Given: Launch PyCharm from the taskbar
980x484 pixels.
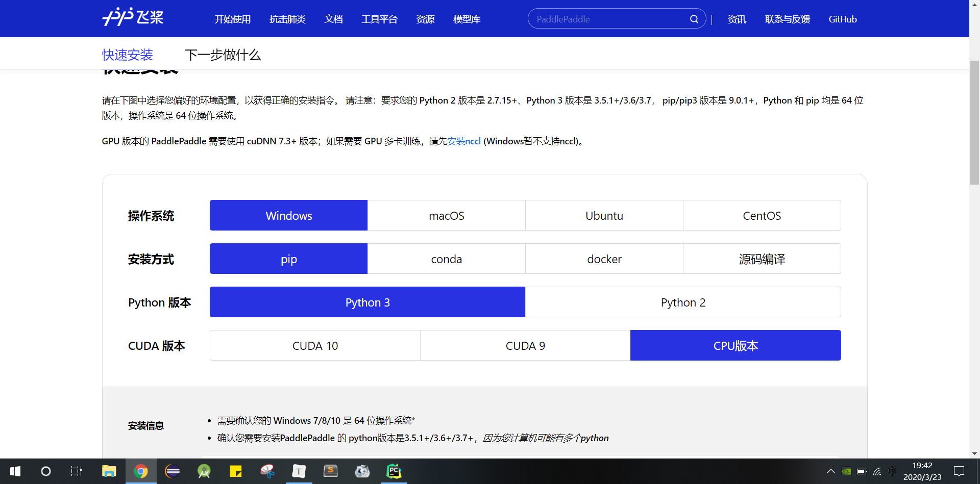Looking at the screenshot, I should click(394, 471).
